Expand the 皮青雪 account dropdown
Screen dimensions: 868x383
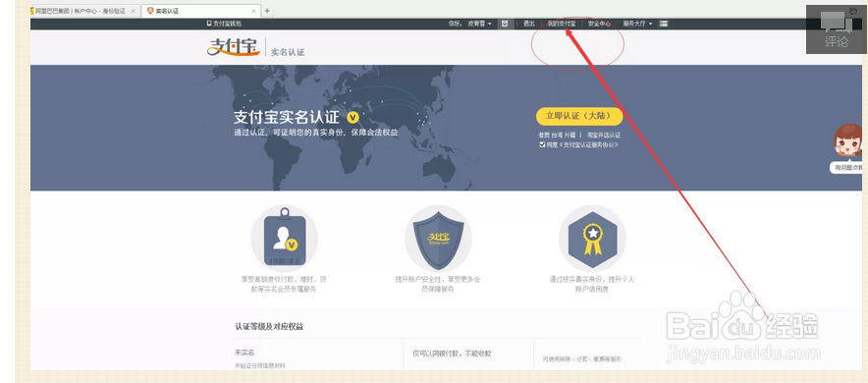480,24
